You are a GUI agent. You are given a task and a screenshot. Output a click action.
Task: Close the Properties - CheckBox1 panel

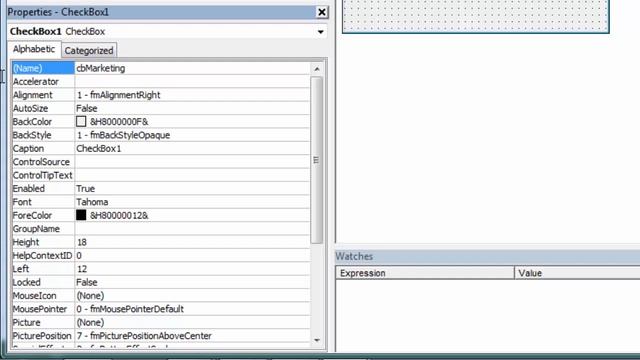coord(322,12)
